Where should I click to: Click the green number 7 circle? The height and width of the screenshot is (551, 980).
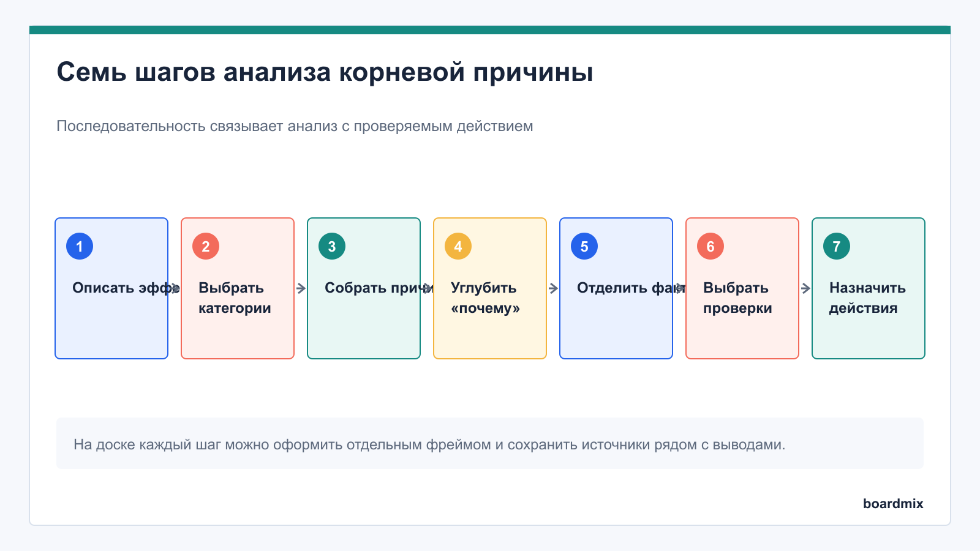pyautogui.click(x=837, y=246)
